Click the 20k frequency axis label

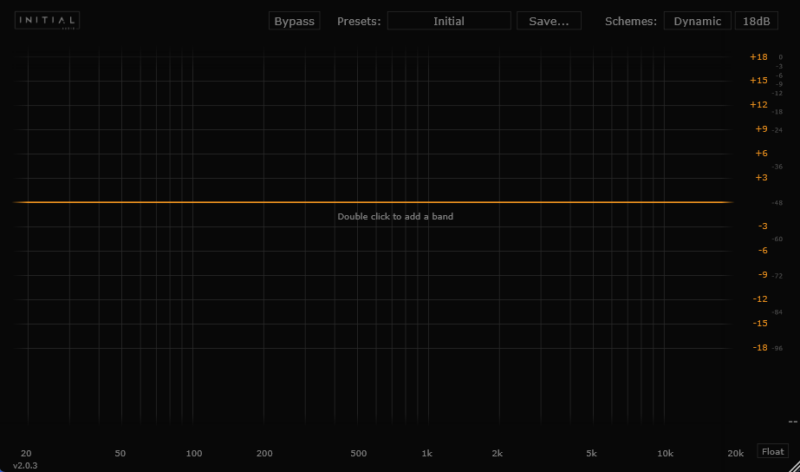(x=735, y=453)
